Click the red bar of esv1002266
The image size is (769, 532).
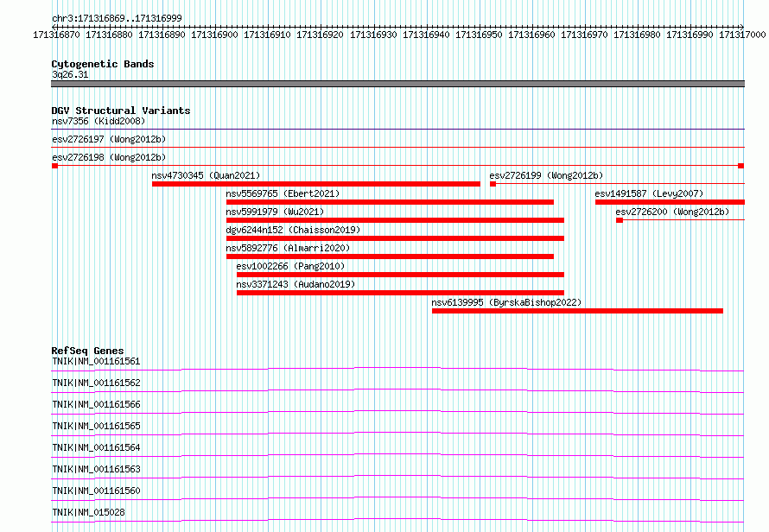coord(400,275)
